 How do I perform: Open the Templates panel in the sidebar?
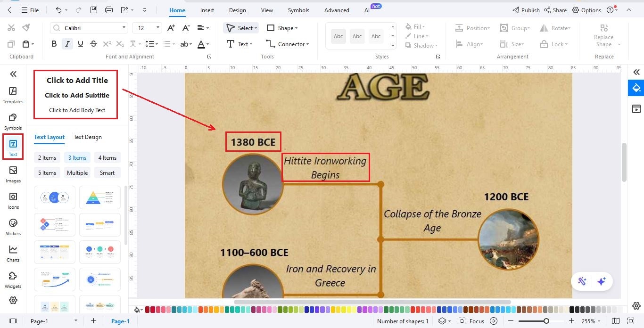click(13, 92)
